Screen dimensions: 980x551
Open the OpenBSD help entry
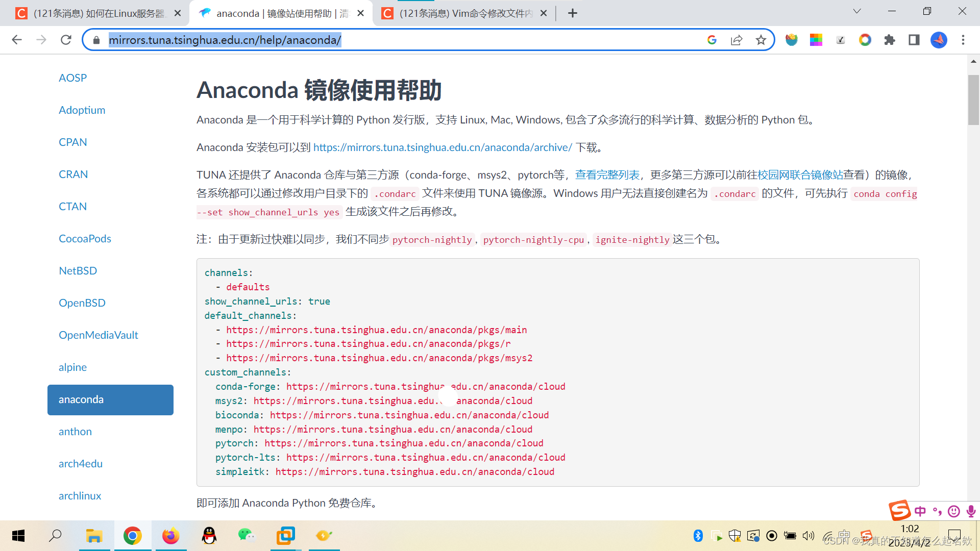pos(82,303)
